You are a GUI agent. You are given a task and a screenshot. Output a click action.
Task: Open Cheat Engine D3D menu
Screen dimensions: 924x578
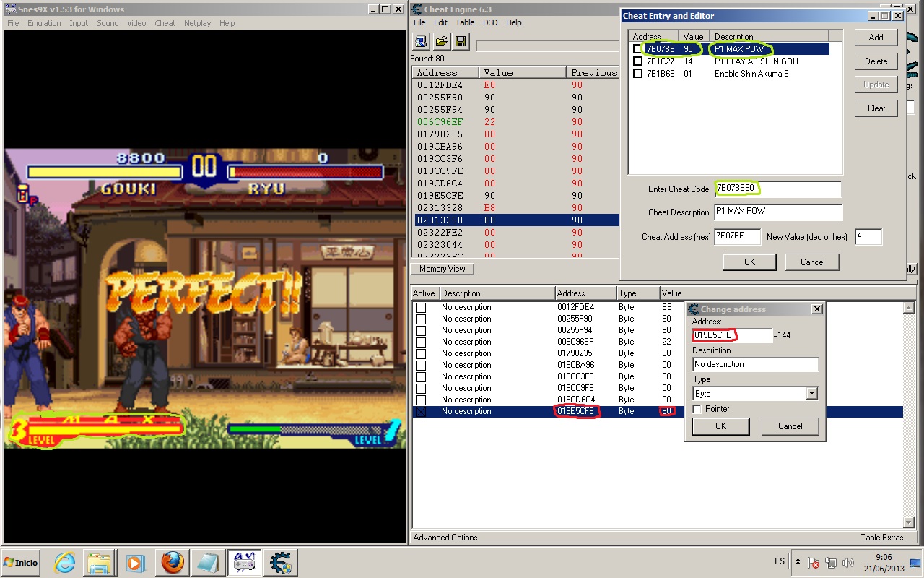pos(490,22)
